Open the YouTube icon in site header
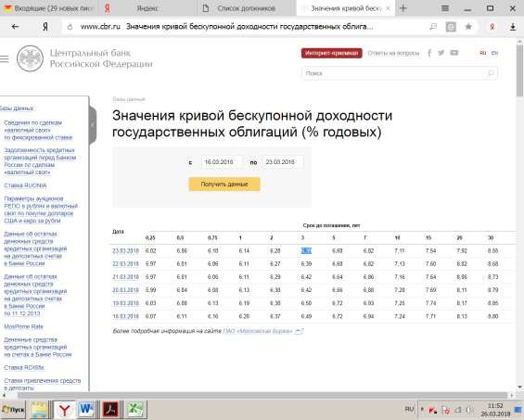Screen dimensions: 524x420 [x=454, y=53]
